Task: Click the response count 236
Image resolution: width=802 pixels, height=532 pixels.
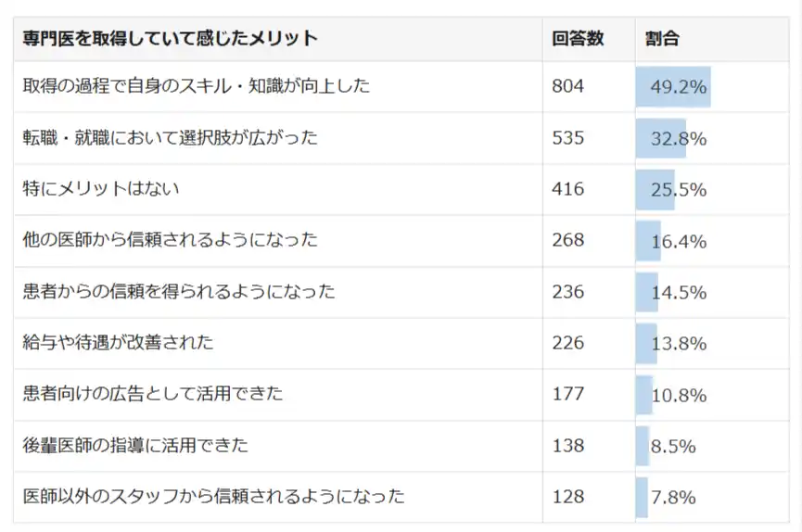Action: click(x=567, y=292)
